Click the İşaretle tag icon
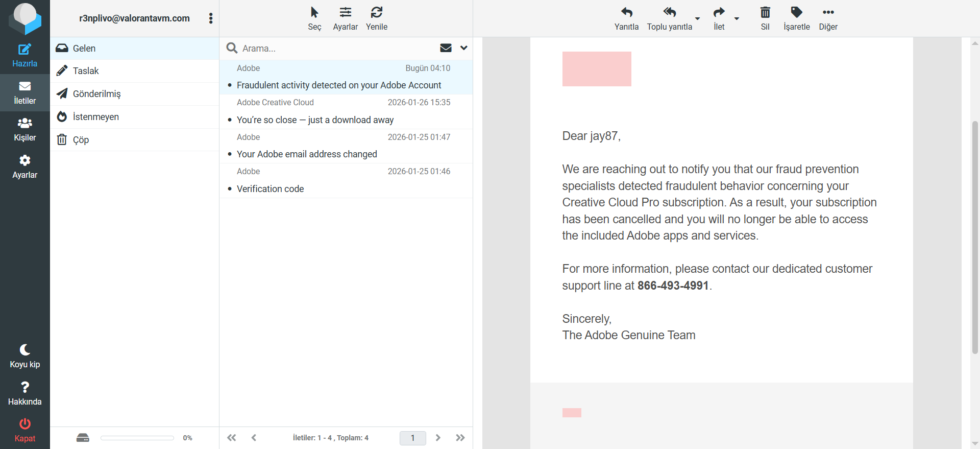 [797, 12]
